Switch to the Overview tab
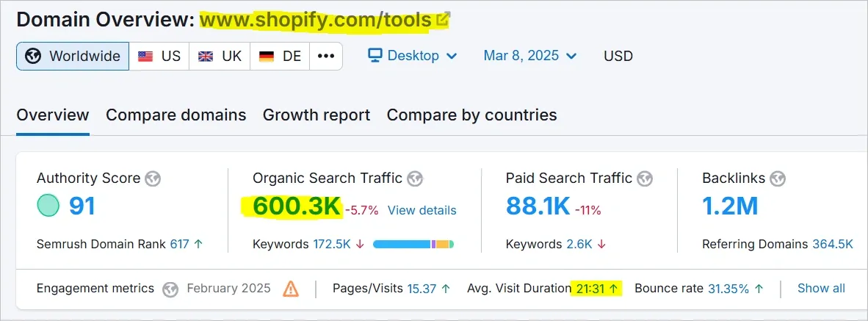Viewport: 868px width, 321px height. (x=53, y=115)
